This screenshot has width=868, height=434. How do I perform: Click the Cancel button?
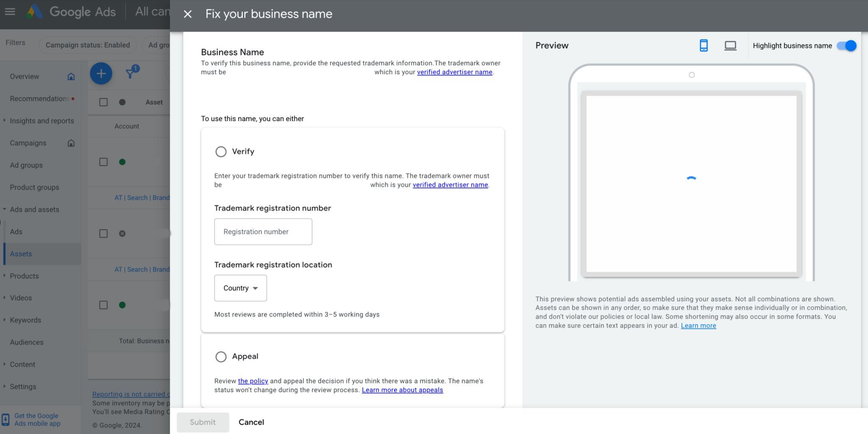[x=251, y=422]
